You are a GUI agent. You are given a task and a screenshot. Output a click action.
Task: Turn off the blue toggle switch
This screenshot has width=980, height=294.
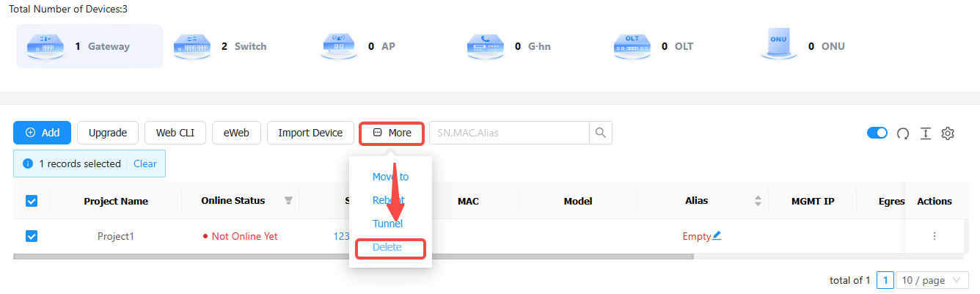[x=877, y=133]
